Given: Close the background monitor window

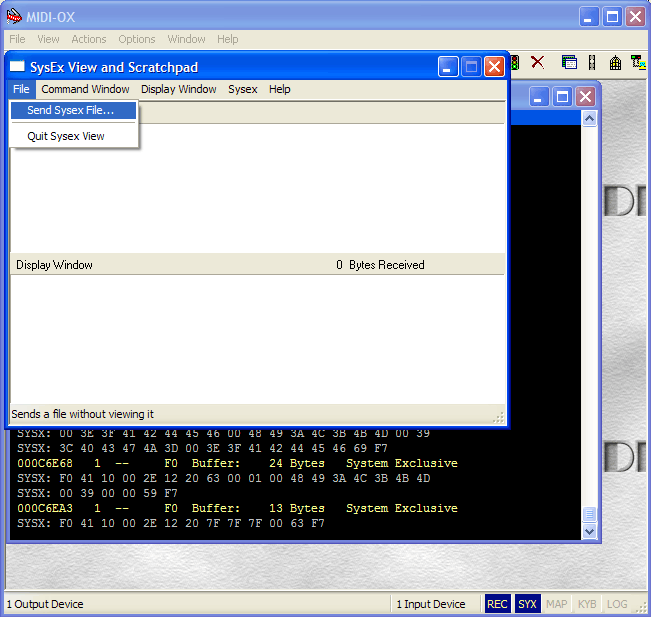Looking at the screenshot, I should (585, 97).
